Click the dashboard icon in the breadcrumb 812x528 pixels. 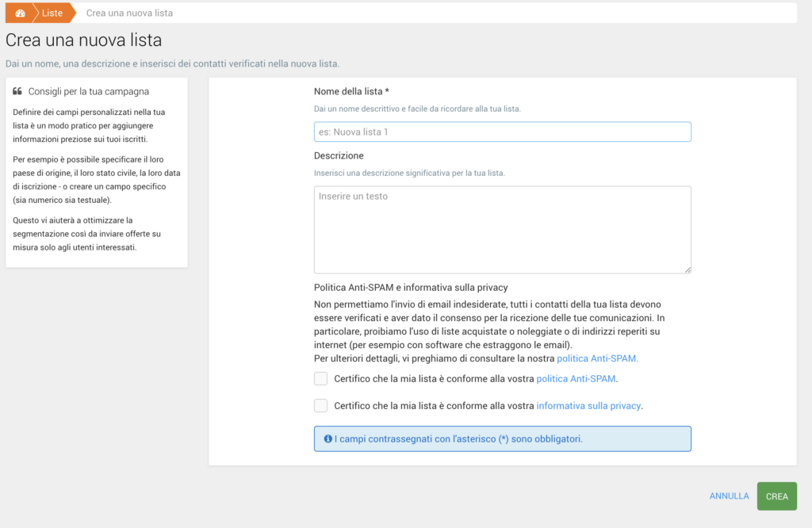(20, 13)
